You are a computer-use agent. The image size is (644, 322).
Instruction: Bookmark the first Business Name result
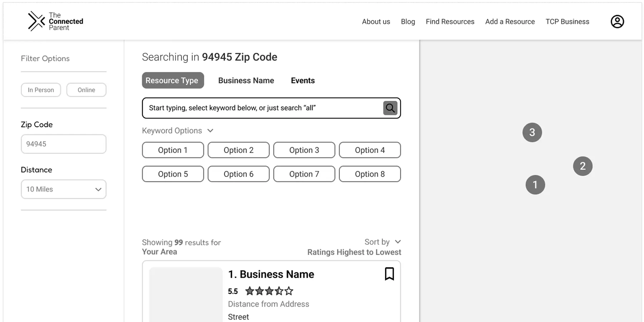390,274
